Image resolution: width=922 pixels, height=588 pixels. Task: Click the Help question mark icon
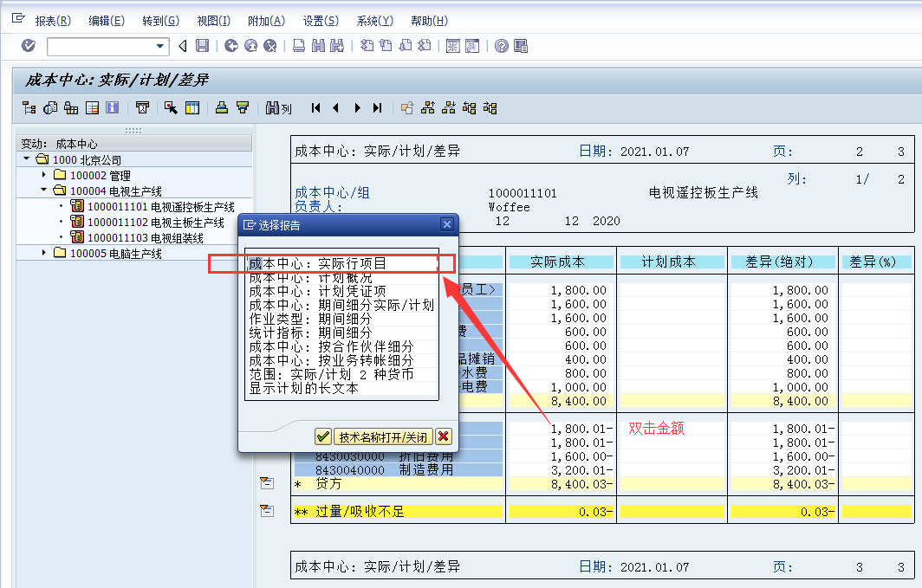click(502, 45)
